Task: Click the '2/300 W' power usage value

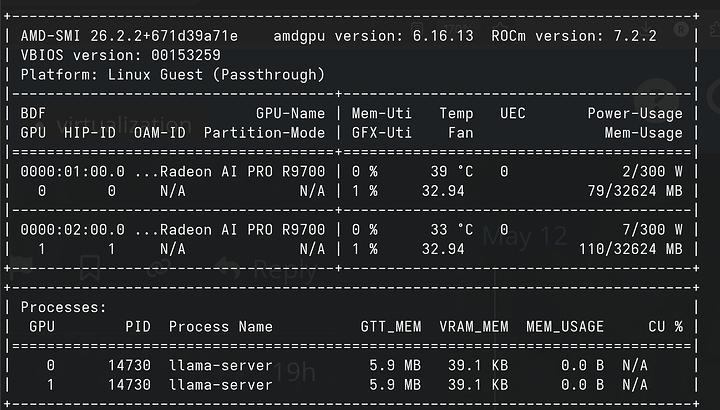Action: tap(652, 171)
